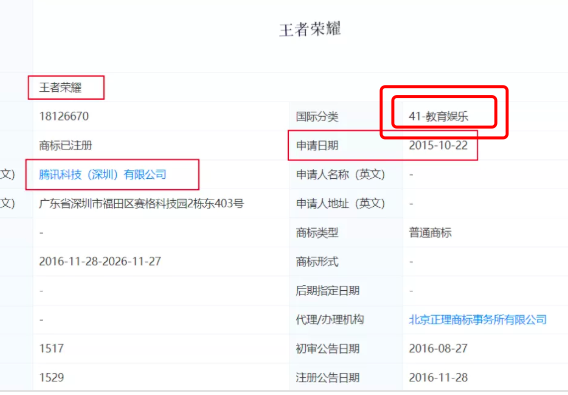Viewport: 568px width, 395px height.
Task: Select the 商标形式 label
Action: pos(317,262)
